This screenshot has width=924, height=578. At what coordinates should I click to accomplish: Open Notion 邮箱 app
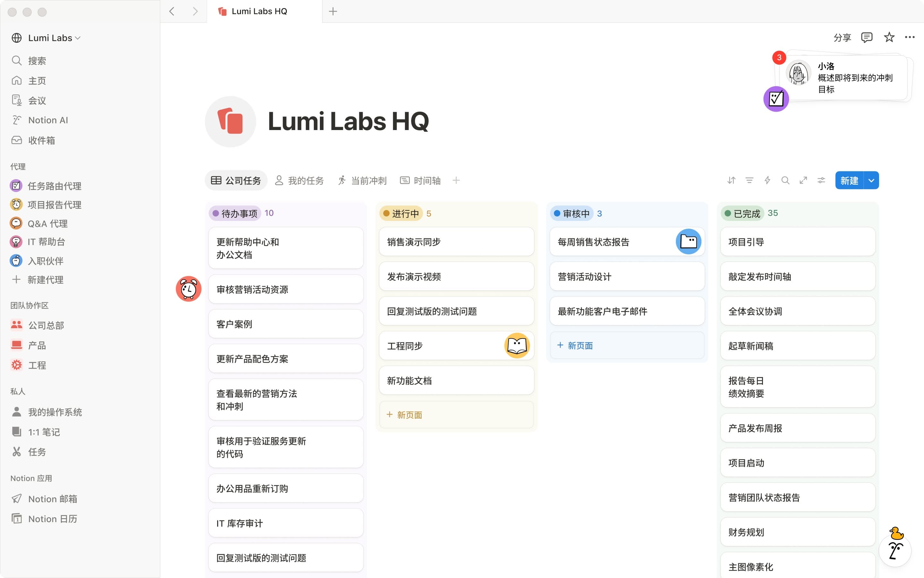click(x=52, y=499)
